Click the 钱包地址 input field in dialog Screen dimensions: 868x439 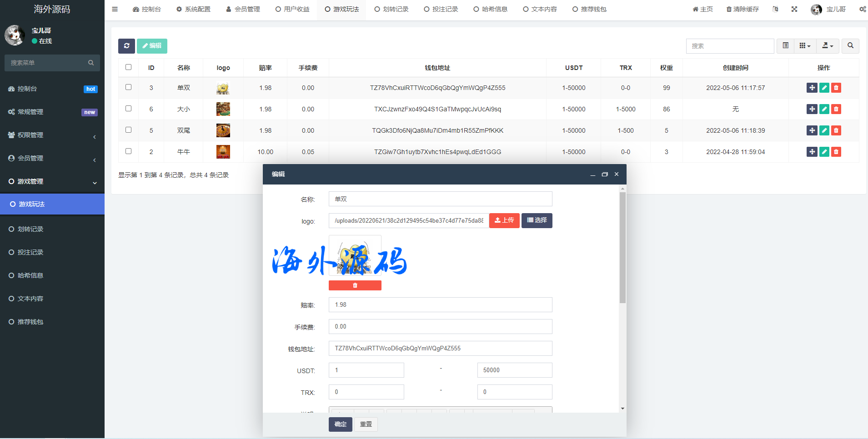440,349
